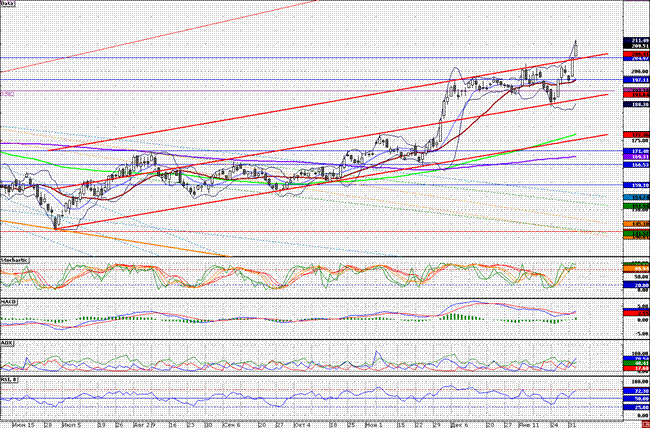650x428 pixels.
Task: Click the orange 145 price tag
Action: tap(636, 224)
